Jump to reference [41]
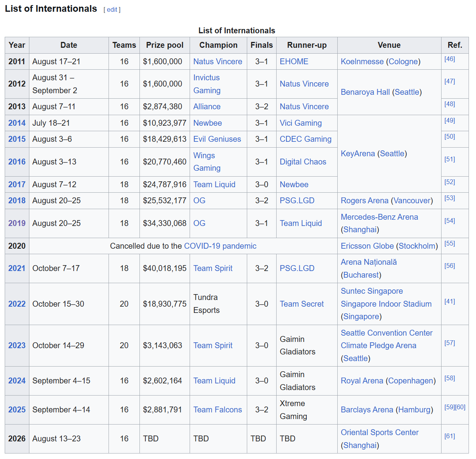The image size is (476, 459). [x=450, y=301]
